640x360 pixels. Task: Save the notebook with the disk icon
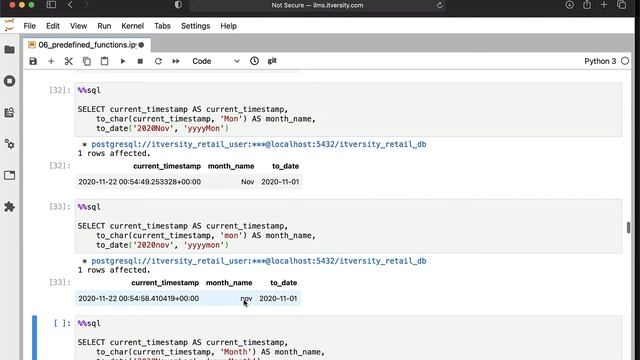(33, 61)
